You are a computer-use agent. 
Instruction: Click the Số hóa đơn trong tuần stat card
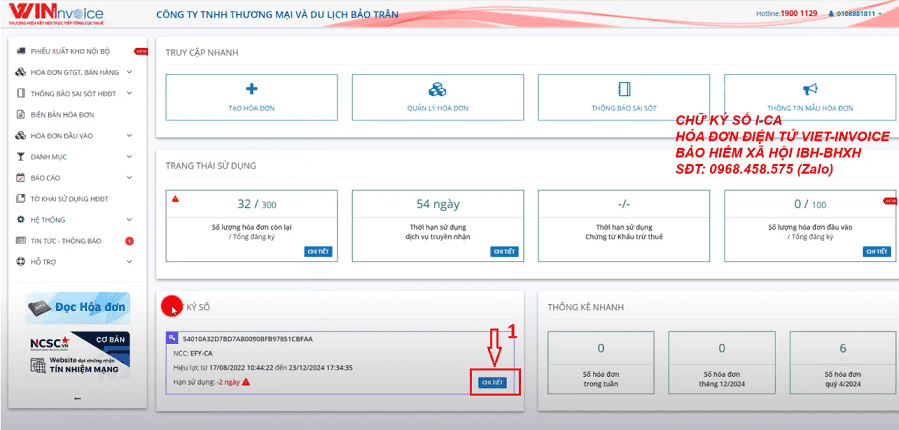pos(600,362)
